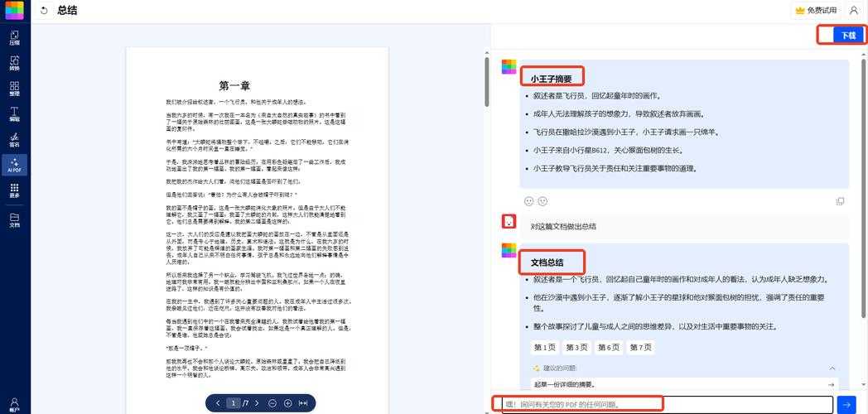
Task: Open the 编辑 edit tool in sidebar
Action: point(14,114)
